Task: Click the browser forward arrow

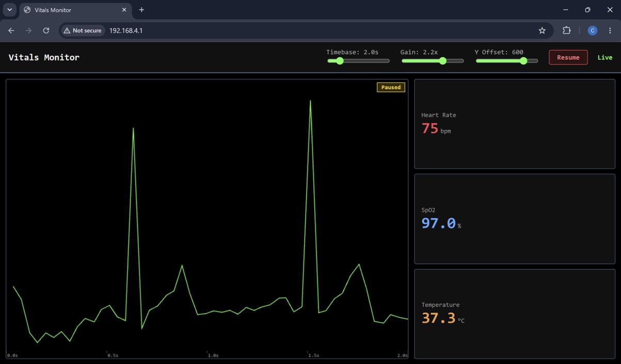Action: tap(28, 30)
